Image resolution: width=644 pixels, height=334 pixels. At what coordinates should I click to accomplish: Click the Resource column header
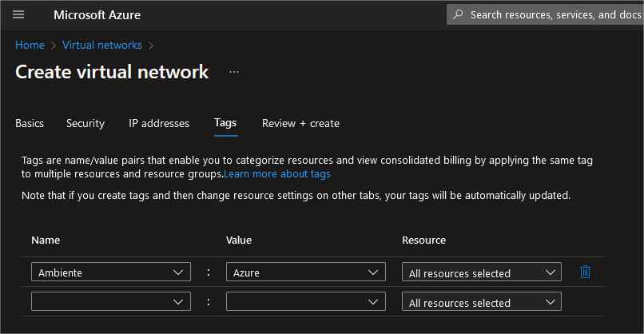(x=423, y=240)
